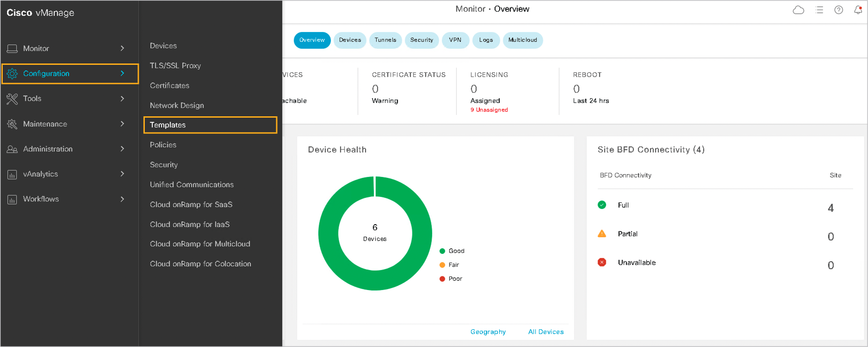Click the Tools wrench icon
This screenshot has height=347, width=868.
click(x=12, y=99)
